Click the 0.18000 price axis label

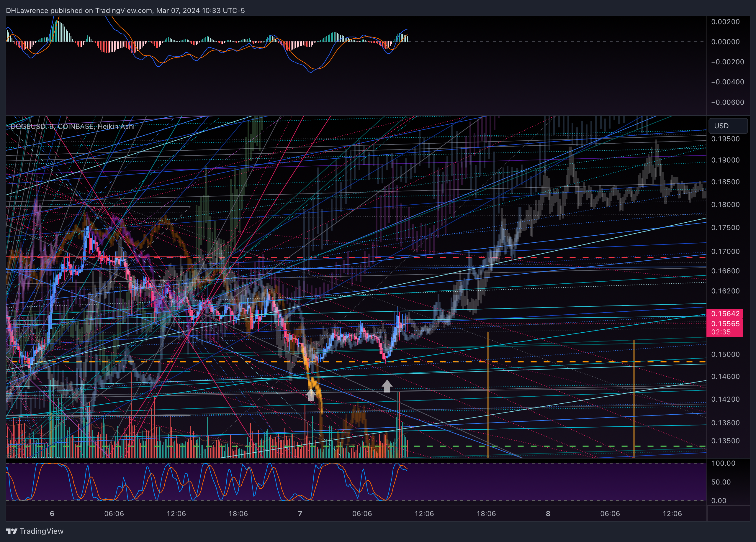(x=725, y=205)
